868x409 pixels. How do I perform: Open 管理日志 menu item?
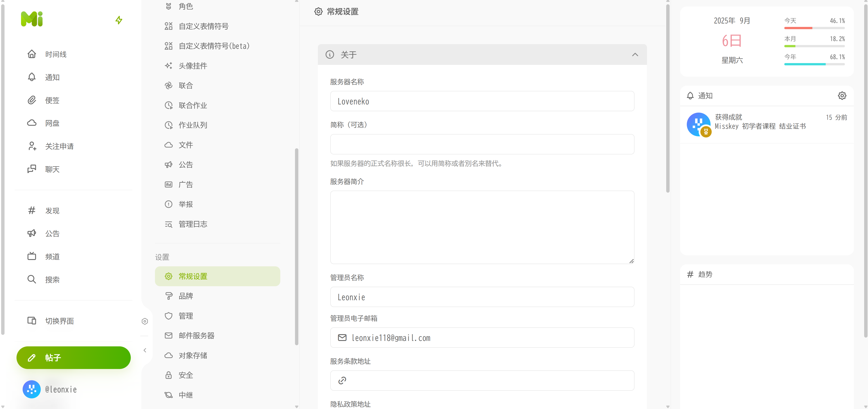coord(193,224)
